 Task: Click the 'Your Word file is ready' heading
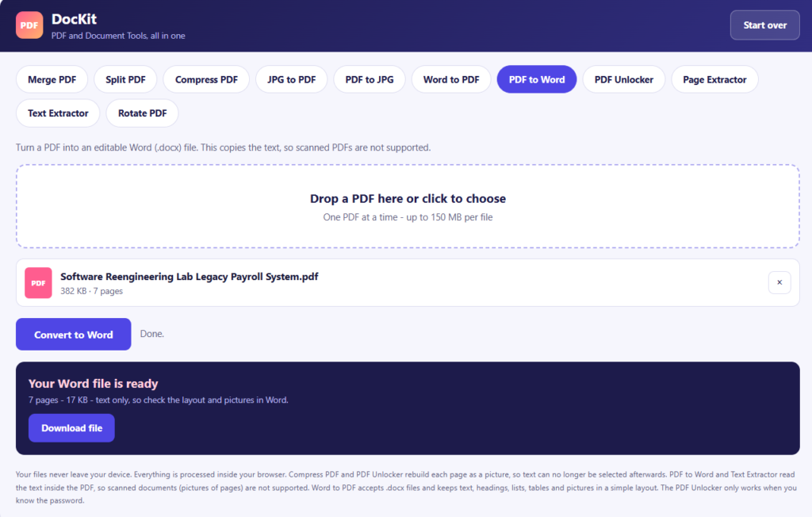pos(94,383)
